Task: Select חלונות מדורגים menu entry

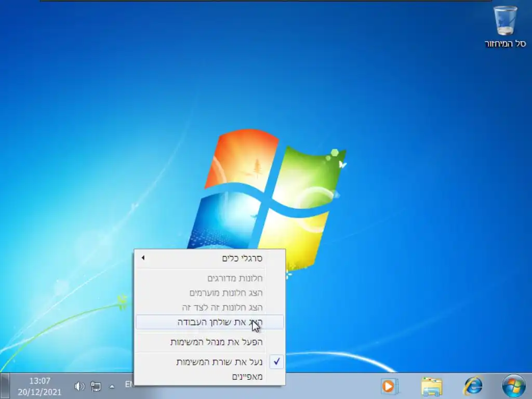Action: pos(210,278)
